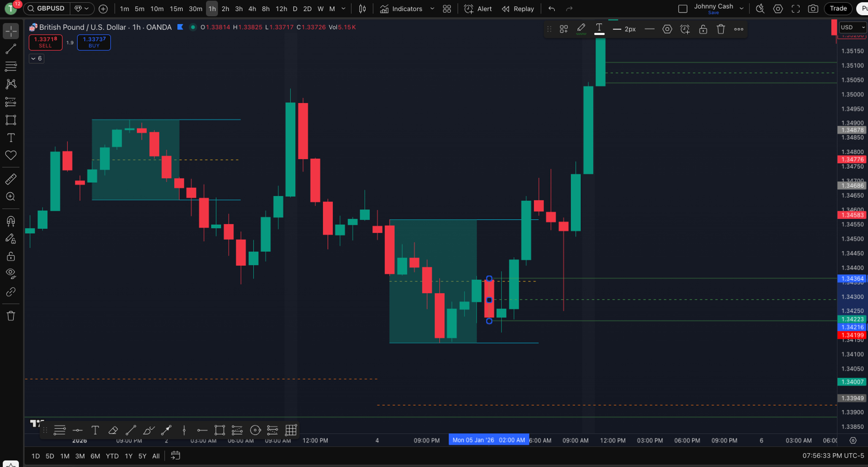The image size is (868, 467).
Task: Delete selected drawing from floating toolbar
Action: (x=721, y=29)
